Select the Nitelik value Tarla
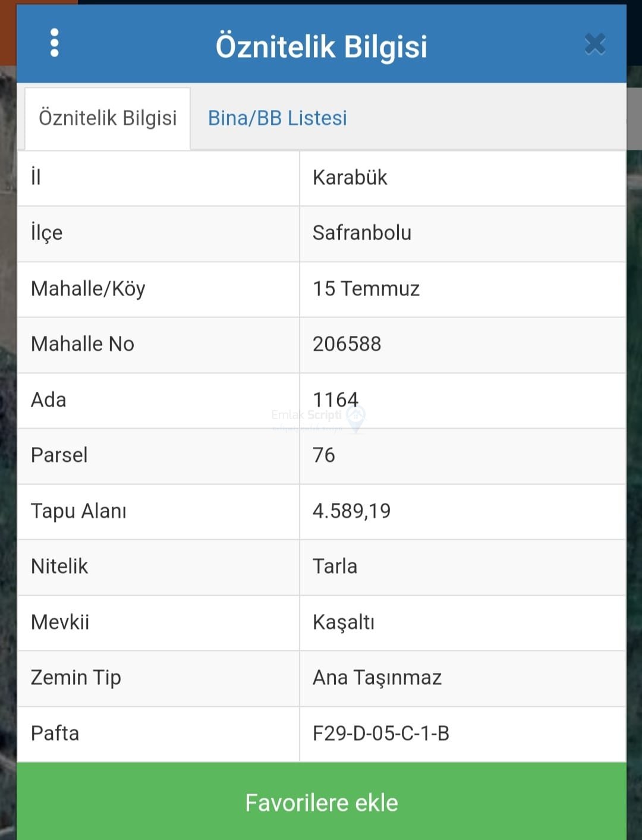Viewport: 642px width, 840px height. click(335, 567)
